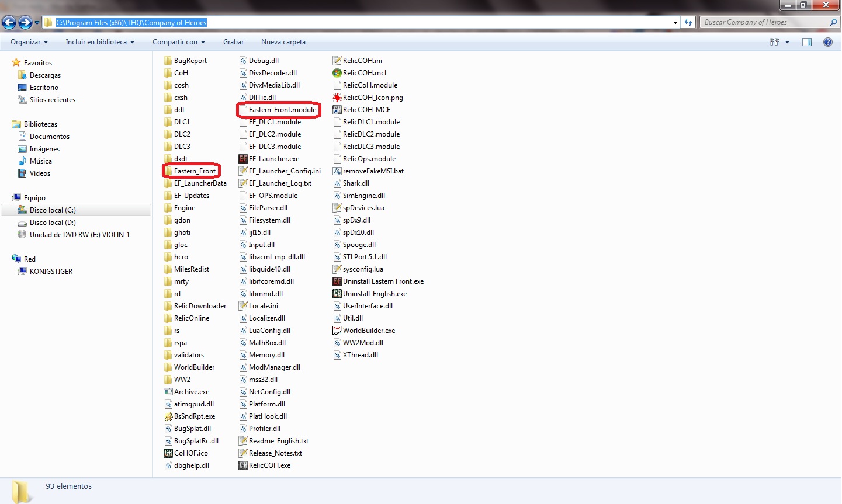Click the Grabar toolbar button
The width and height of the screenshot is (842, 504).
point(233,42)
